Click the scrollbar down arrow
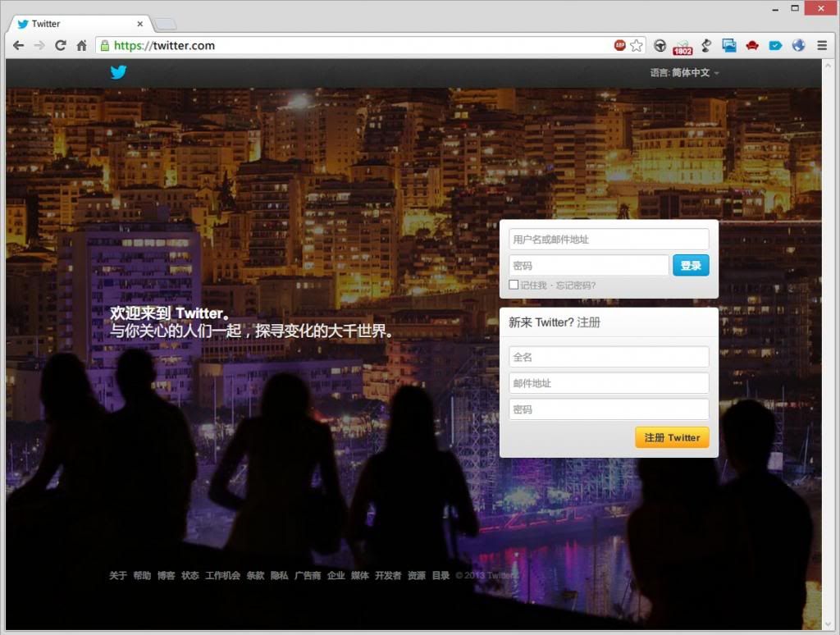 point(829,624)
